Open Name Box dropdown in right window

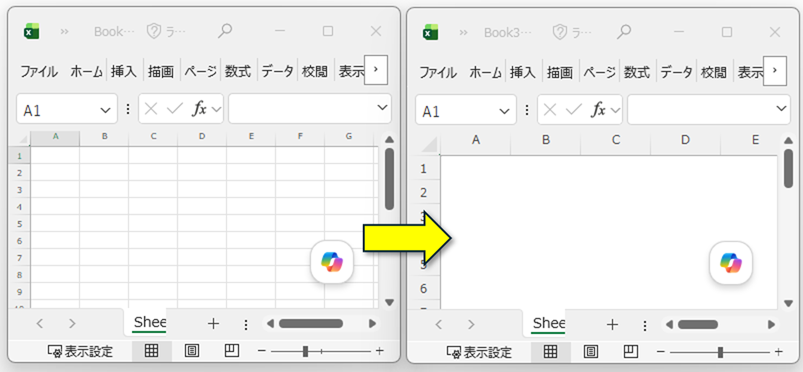click(x=504, y=110)
